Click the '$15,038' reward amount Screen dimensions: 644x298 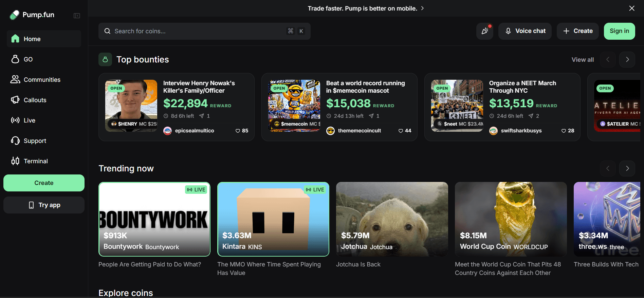point(348,103)
